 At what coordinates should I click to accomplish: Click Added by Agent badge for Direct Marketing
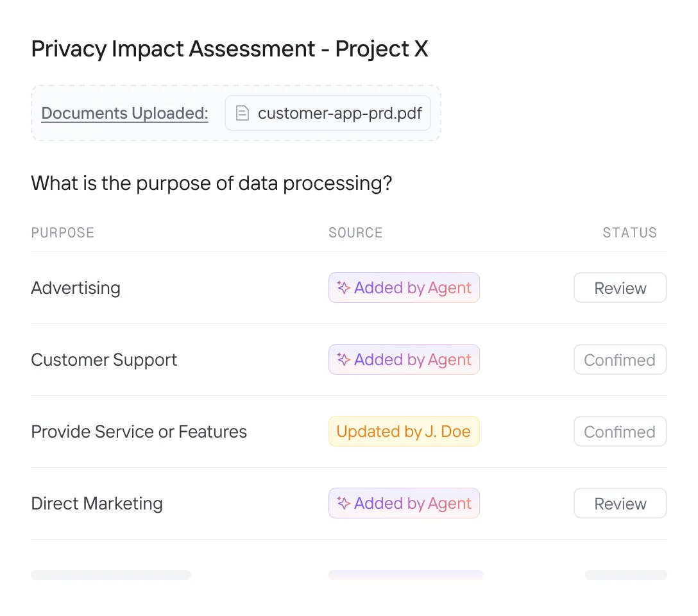click(x=404, y=503)
